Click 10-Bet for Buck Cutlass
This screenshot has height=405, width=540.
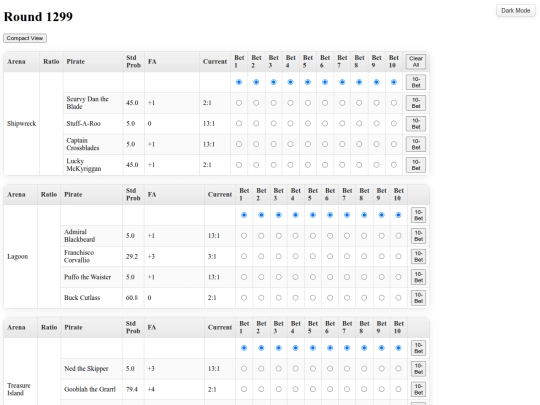pyautogui.click(x=418, y=298)
